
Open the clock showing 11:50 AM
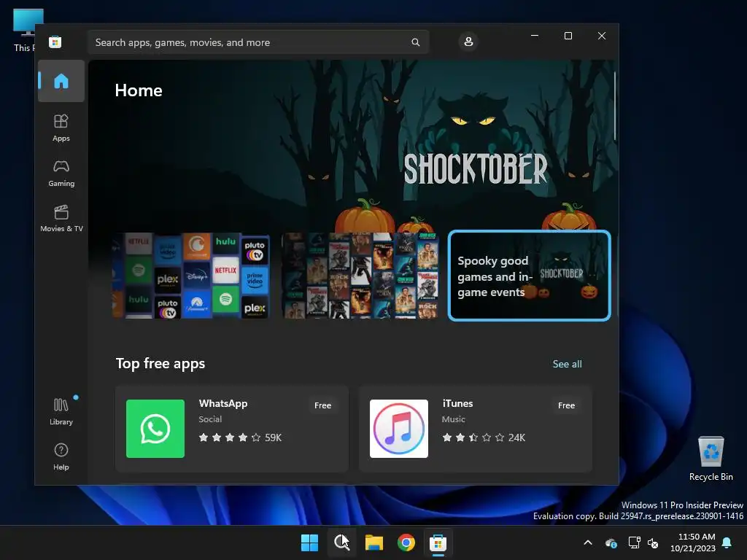point(693,542)
